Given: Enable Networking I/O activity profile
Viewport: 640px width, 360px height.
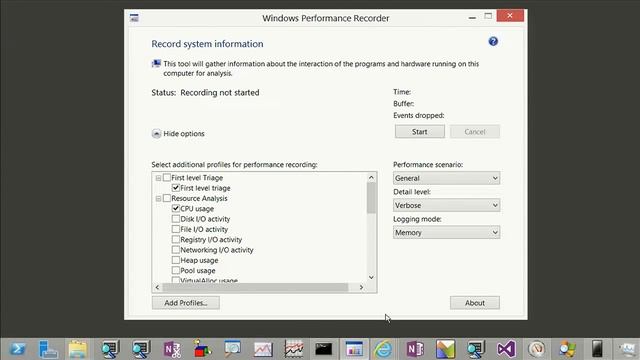Looking at the screenshot, I should point(176,249).
